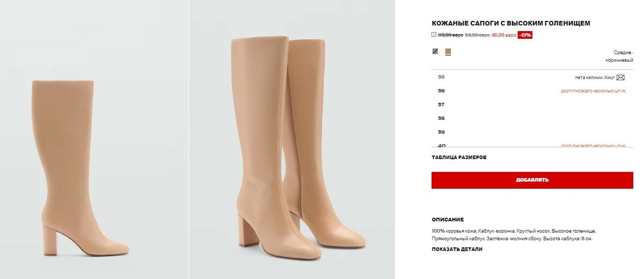The width and height of the screenshot is (644, 279).
Task: Click the product title heading
Action: [x=511, y=23]
